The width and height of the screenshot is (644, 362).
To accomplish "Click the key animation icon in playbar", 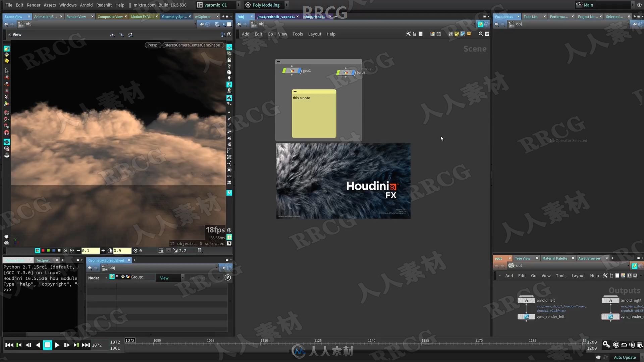I will pyautogui.click(x=606, y=345).
